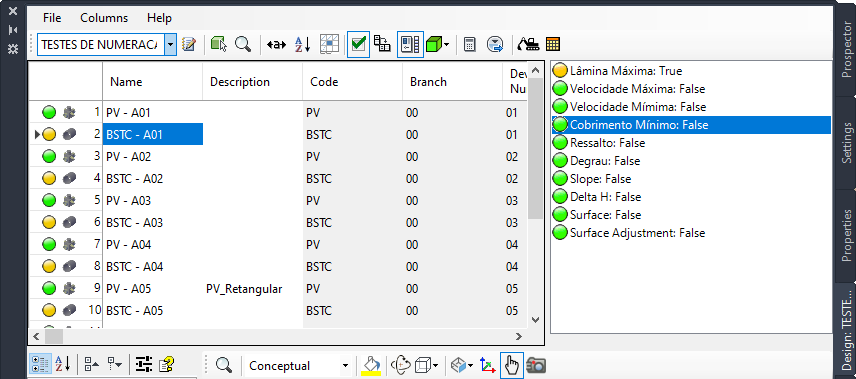
Task: Click the magnifier icon in bottom toolbar
Action: coord(223,364)
